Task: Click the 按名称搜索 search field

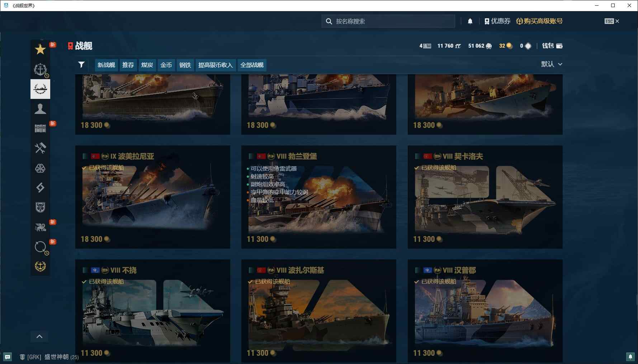Action: coord(388,21)
